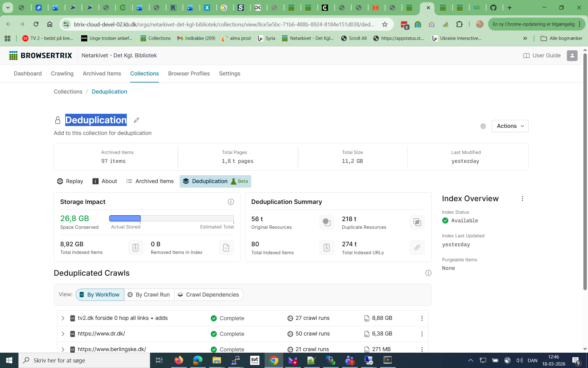Click the Browsertrix logo
Screen dimensions: 588x368
(40, 56)
